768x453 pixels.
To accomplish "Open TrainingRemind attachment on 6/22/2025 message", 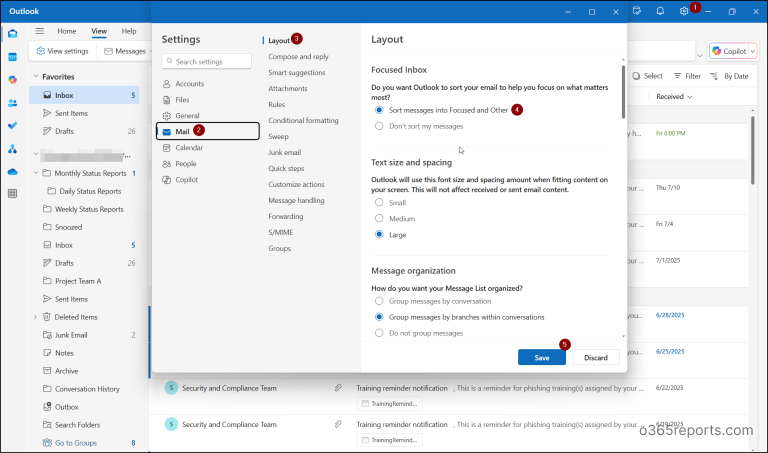I will (390, 404).
